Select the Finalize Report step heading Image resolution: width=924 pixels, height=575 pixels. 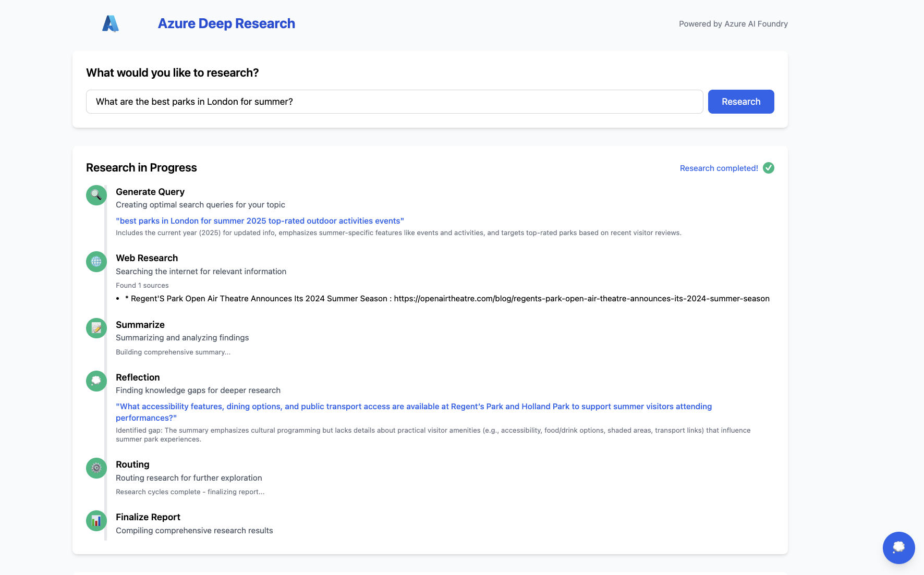coord(148,517)
